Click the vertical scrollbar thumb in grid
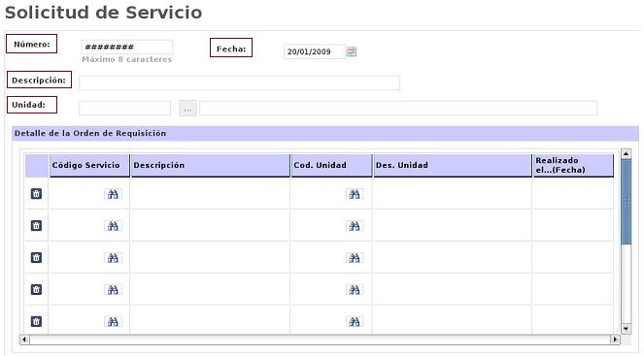This screenshot has height=356, width=644. (x=626, y=202)
